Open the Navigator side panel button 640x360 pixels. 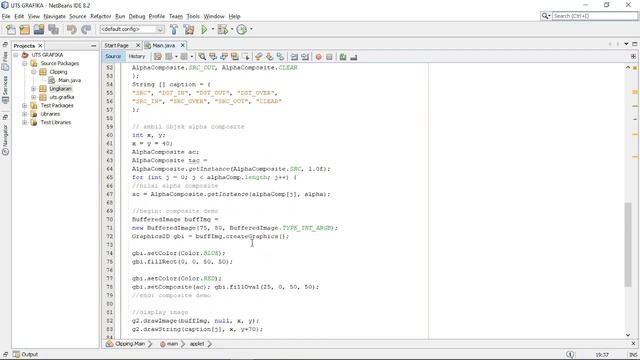(x=5, y=140)
